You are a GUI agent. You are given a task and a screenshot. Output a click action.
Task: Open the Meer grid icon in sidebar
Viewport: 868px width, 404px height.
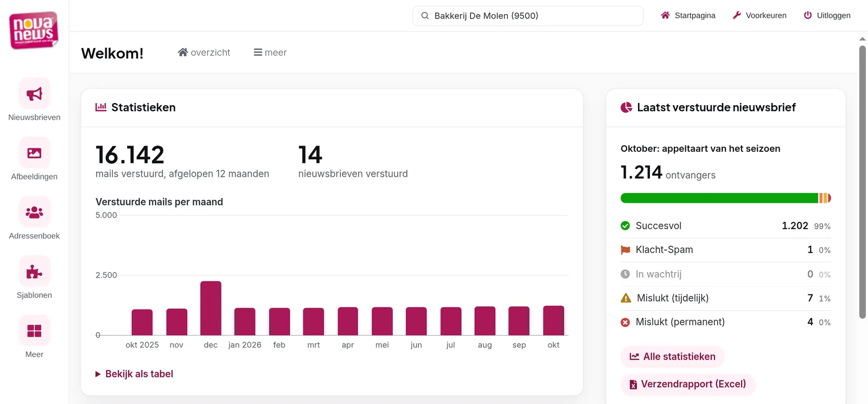pos(34,331)
